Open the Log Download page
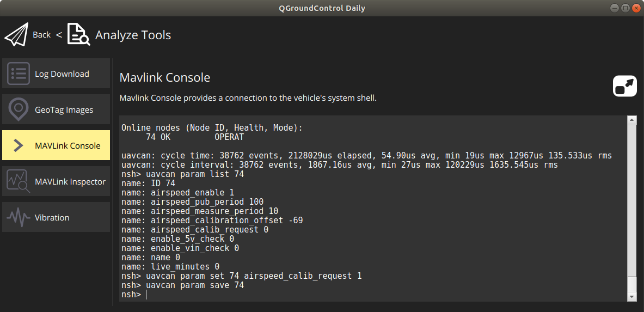 (x=56, y=73)
